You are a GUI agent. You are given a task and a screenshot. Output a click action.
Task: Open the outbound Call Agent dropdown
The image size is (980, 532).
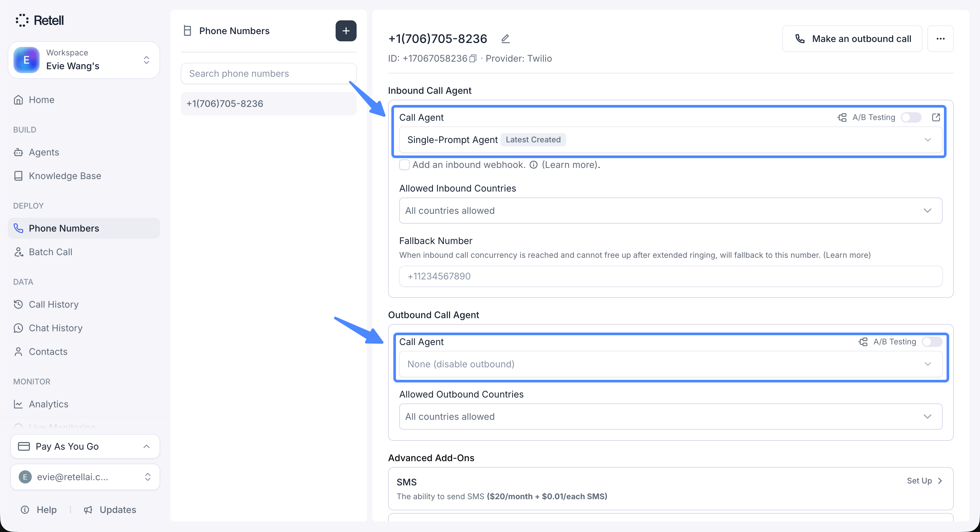[670, 364]
